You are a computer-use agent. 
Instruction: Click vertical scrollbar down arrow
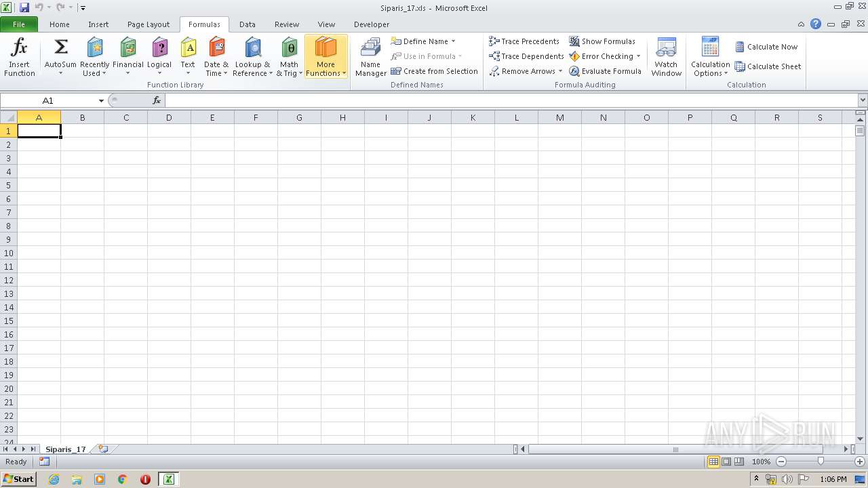tap(861, 439)
